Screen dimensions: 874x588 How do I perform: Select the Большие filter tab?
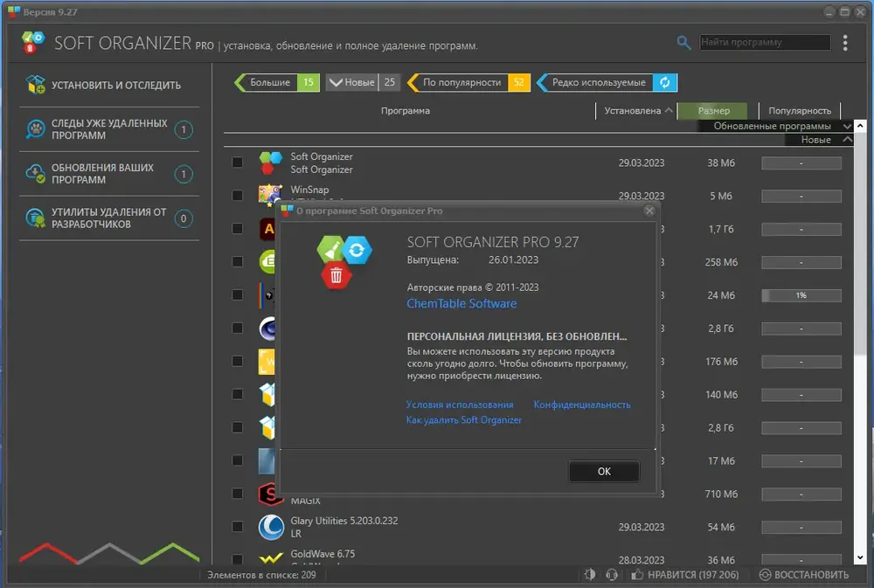(x=276, y=82)
